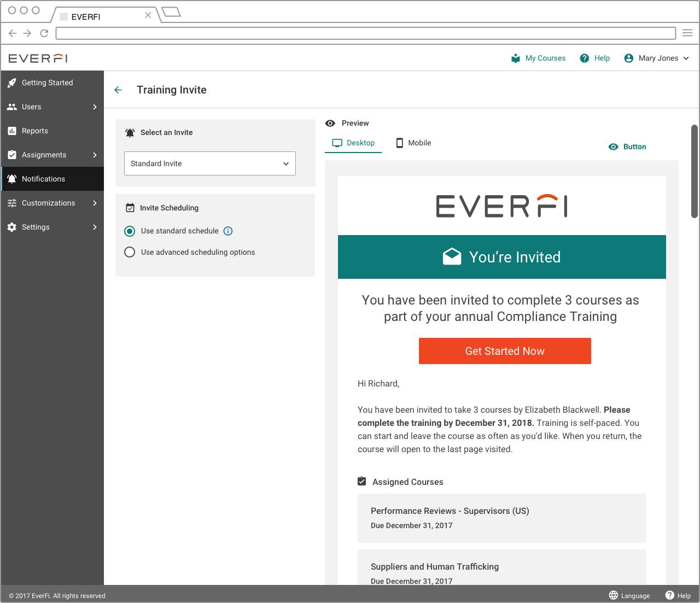Screen dimensions: 700x603
Task: Expand the Users submenu chevron
Action: point(95,107)
